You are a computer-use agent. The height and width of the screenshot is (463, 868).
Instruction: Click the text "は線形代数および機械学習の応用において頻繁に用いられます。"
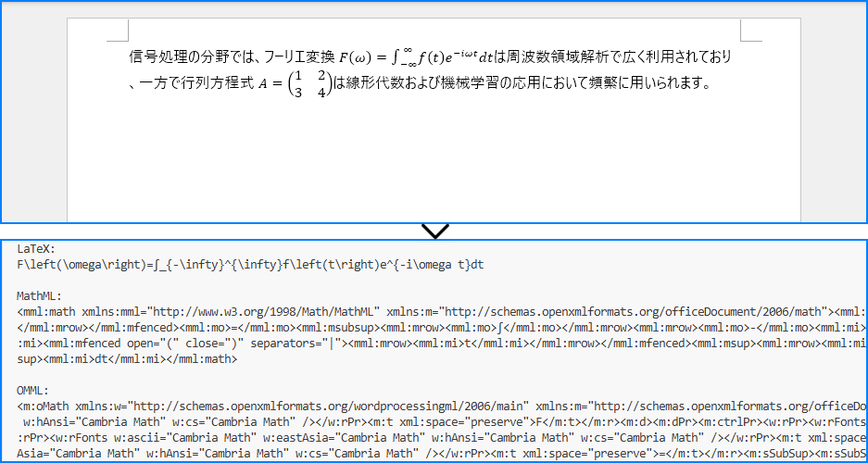(521, 84)
